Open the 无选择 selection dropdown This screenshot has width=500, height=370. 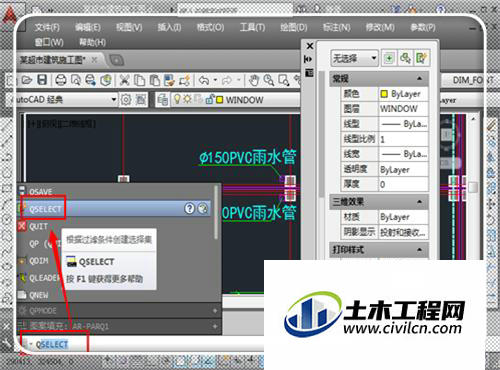click(x=354, y=59)
